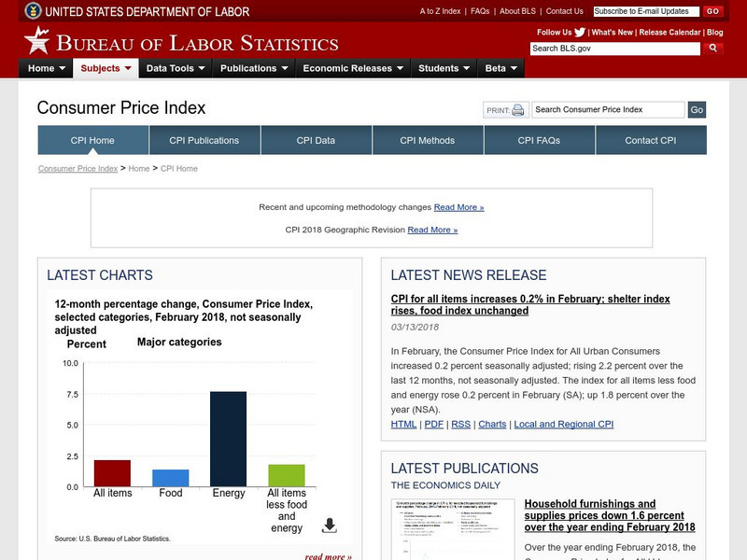Viewport: 747px width, 560px height.
Task: Click the Go button for Consumer Price Index search
Action: coord(697,109)
